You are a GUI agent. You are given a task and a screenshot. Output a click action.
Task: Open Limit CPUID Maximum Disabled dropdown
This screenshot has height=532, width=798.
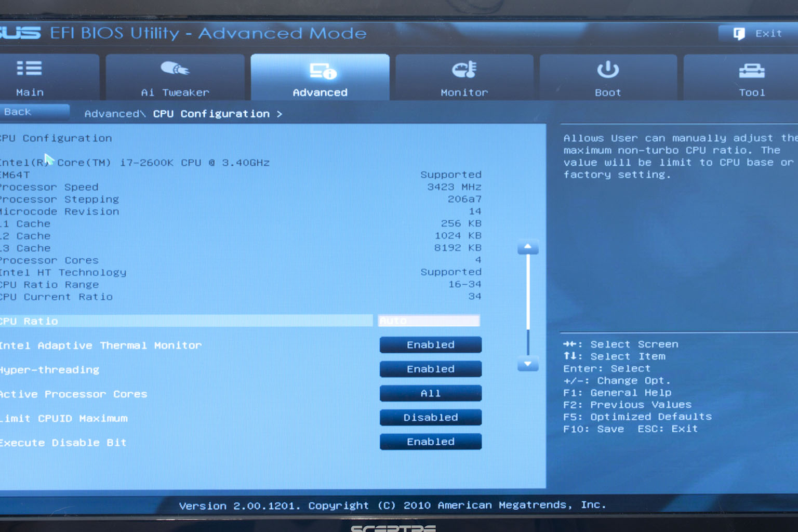(x=431, y=417)
